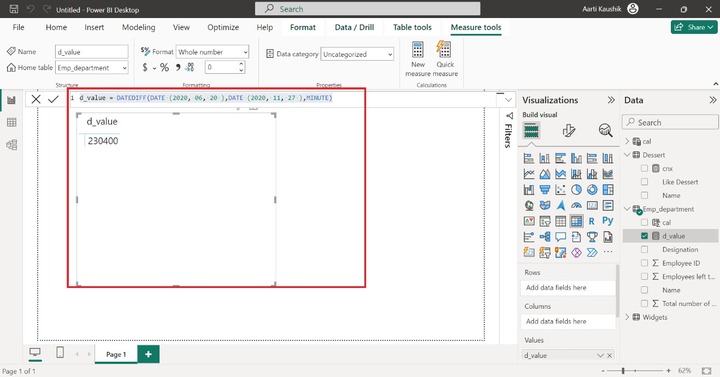The height and width of the screenshot is (377, 720).
Task: Expand the Widgets table
Action: coord(627,317)
